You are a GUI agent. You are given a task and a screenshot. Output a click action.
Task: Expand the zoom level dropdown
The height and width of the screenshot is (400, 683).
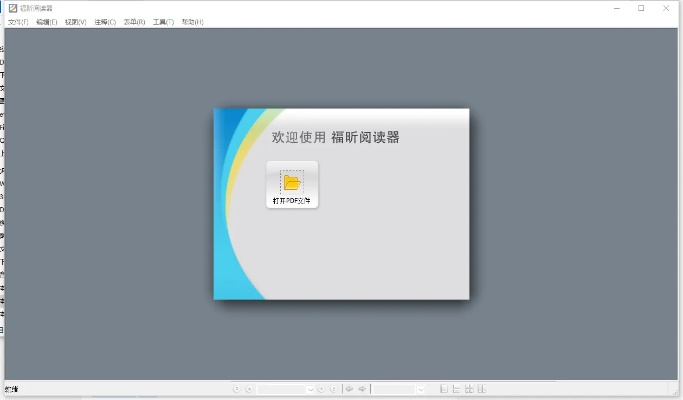[421, 389]
